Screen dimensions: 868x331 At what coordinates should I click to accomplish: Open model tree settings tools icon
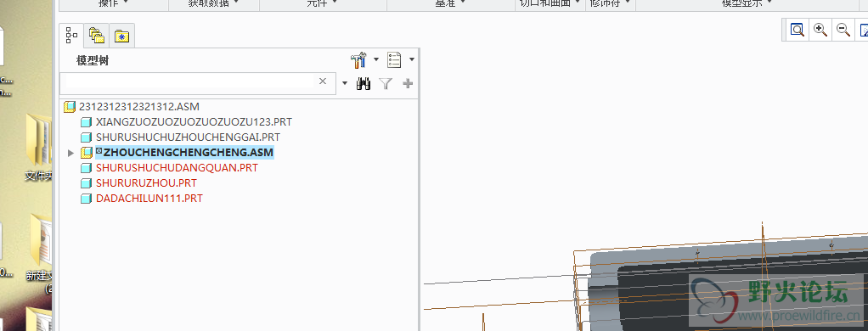359,59
